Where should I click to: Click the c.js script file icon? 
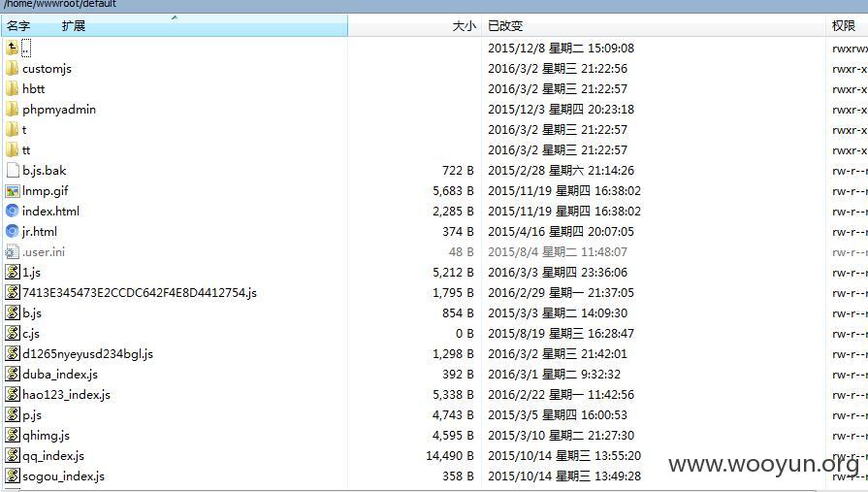tap(13, 334)
